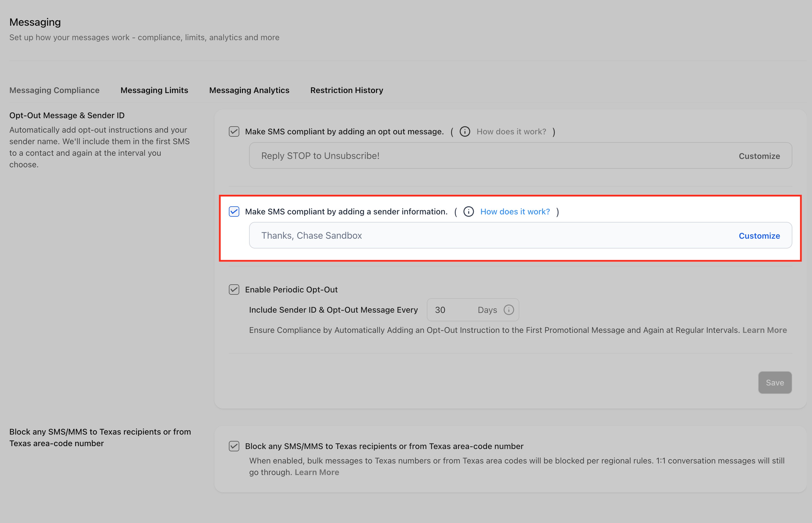
Task: Uncheck the opt out message checkbox
Action: click(x=234, y=131)
